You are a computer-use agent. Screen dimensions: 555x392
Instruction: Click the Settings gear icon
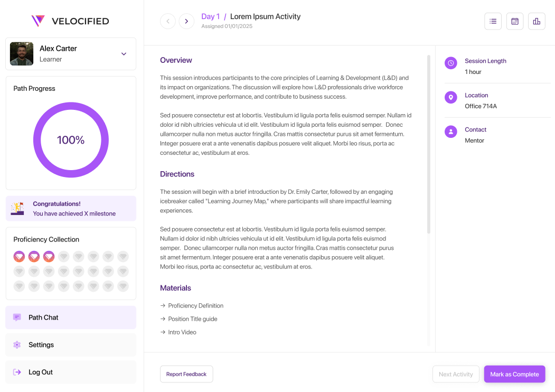pos(17,344)
